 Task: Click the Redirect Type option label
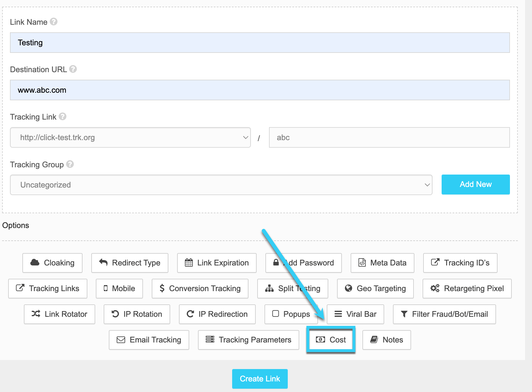[136, 263]
